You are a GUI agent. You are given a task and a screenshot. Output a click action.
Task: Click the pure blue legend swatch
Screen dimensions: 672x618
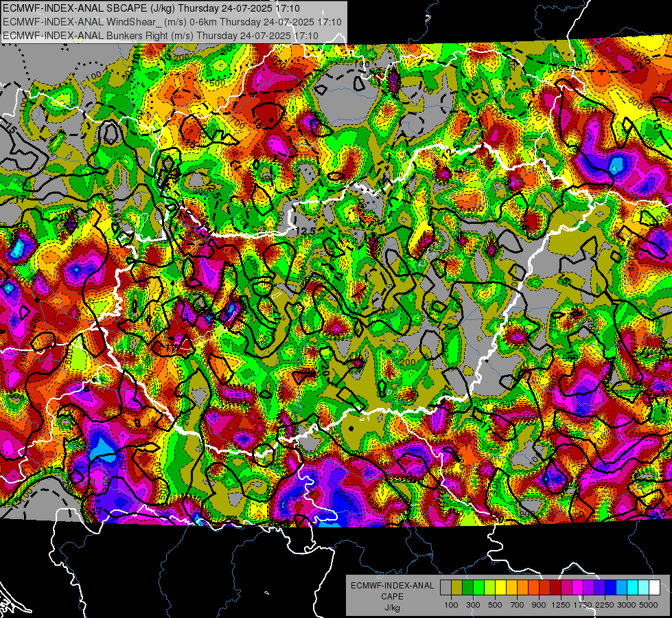[611, 588]
